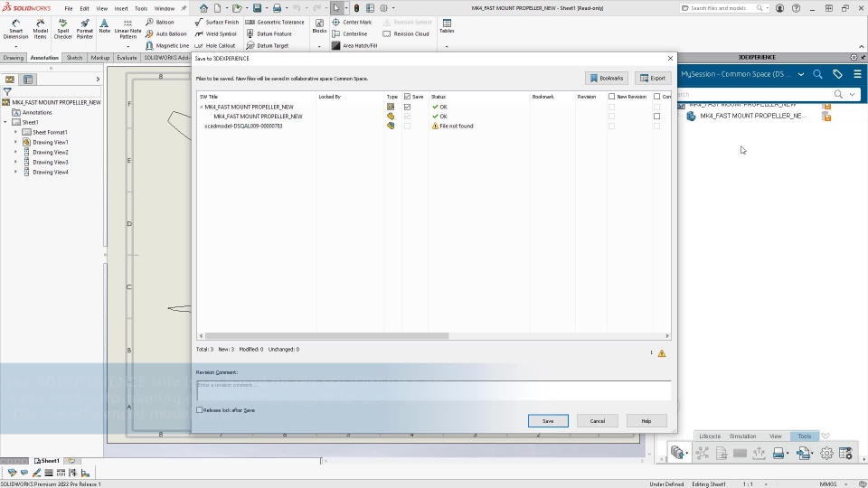Open the Insert menu
Viewport: 868px width, 488px height.
point(121,8)
